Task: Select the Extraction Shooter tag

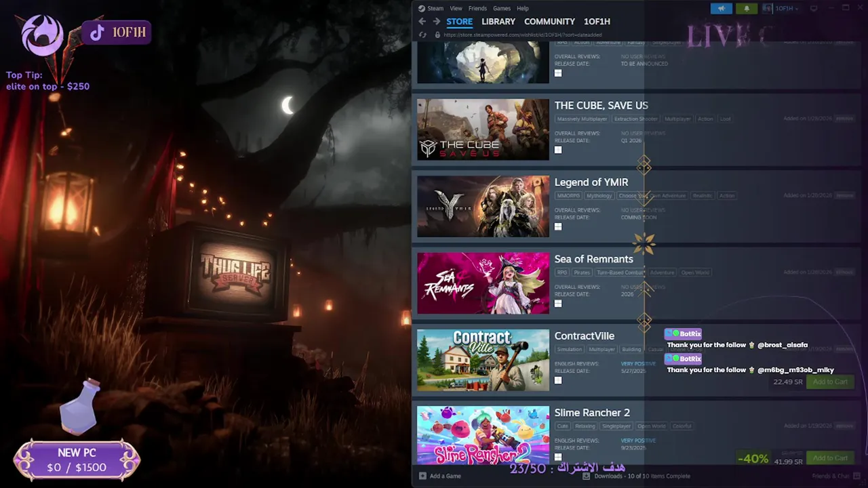Action: tap(635, 119)
